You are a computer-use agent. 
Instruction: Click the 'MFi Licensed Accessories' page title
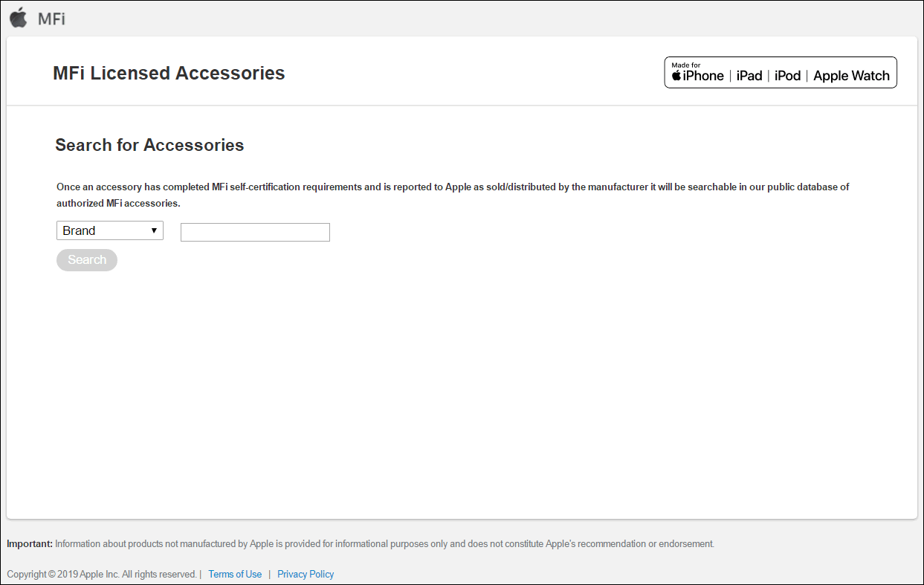coord(169,73)
